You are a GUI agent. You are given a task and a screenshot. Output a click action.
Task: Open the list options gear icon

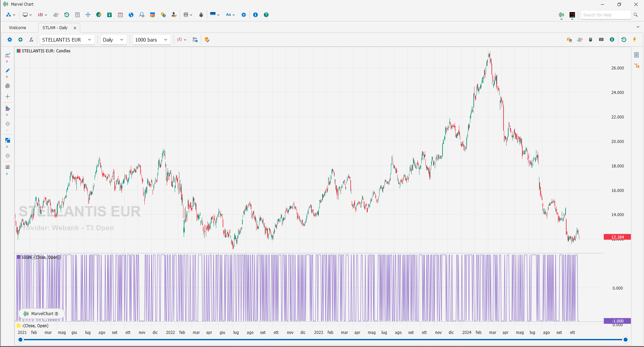(195, 40)
